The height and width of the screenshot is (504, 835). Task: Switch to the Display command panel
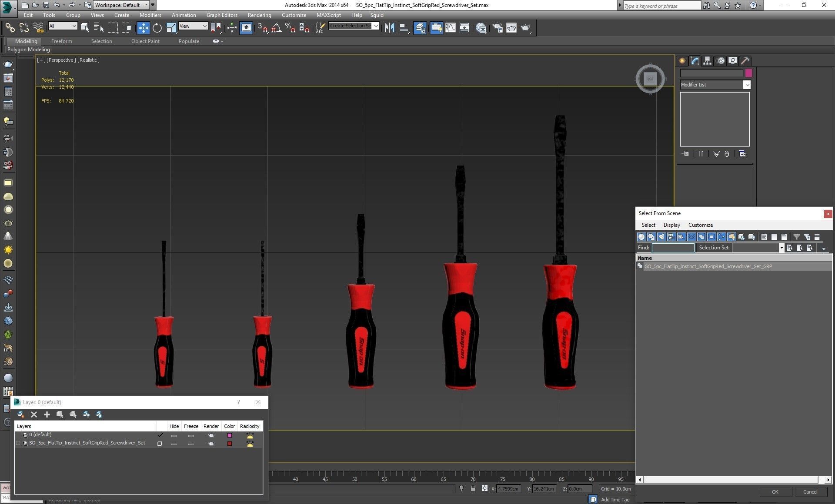(733, 61)
